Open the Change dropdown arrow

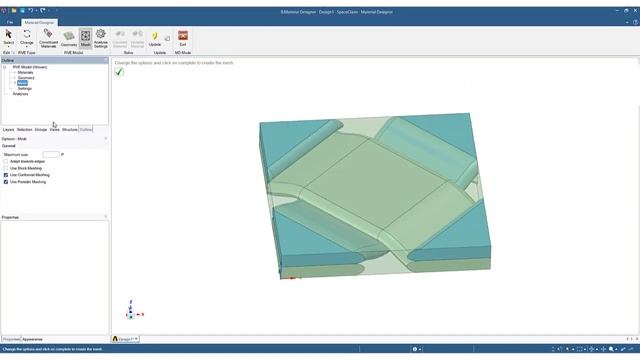click(x=27, y=47)
